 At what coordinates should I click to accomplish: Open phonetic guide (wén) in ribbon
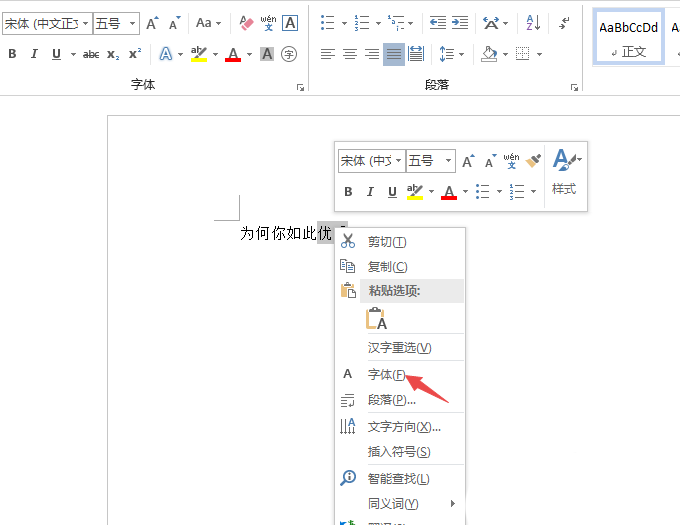tap(268, 23)
